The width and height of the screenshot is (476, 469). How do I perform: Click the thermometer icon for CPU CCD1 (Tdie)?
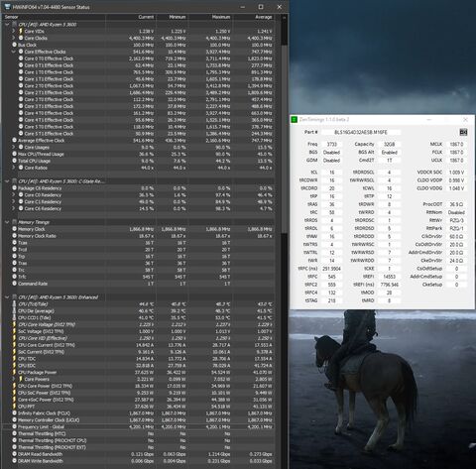pyautogui.click(x=14, y=317)
